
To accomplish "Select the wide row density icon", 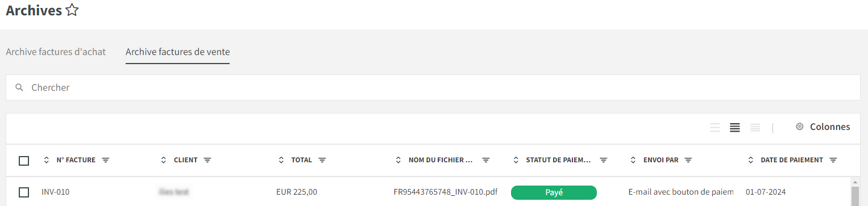I will point(715,128).
